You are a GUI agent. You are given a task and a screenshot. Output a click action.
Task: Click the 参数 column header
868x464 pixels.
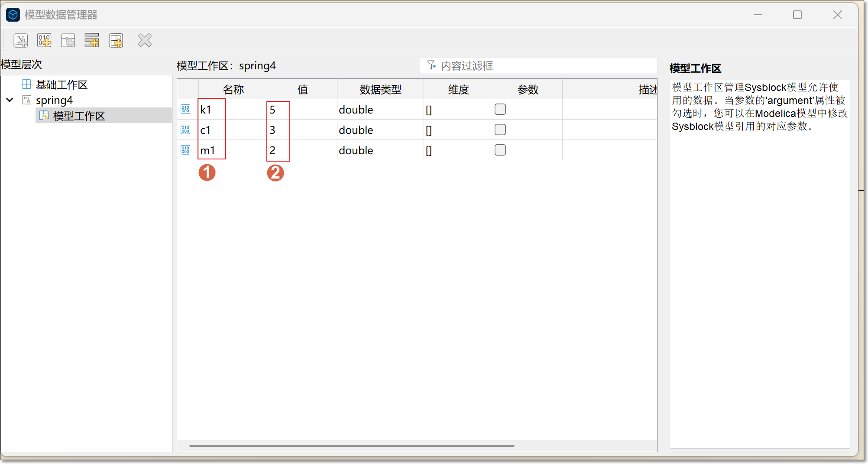[x=528, y=89]
